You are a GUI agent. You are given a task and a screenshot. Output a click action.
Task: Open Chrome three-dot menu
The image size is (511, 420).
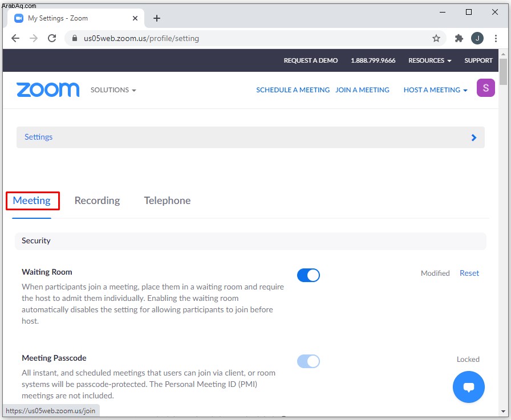[x=496, y=38]
